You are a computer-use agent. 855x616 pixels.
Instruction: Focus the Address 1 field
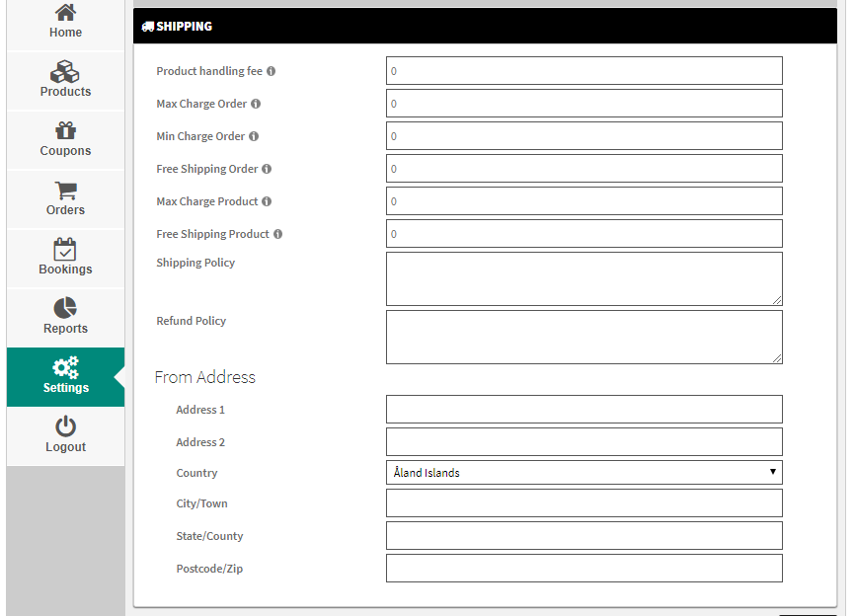(584, 410)
